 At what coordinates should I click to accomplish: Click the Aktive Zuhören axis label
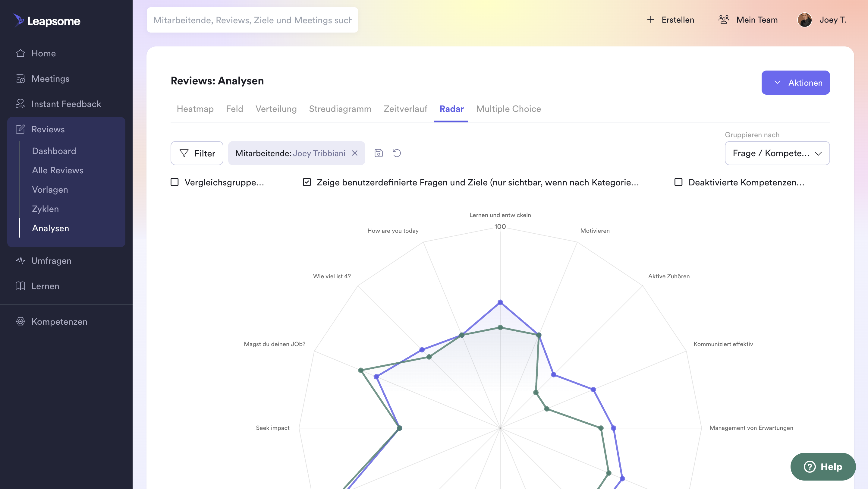point(668,276)
